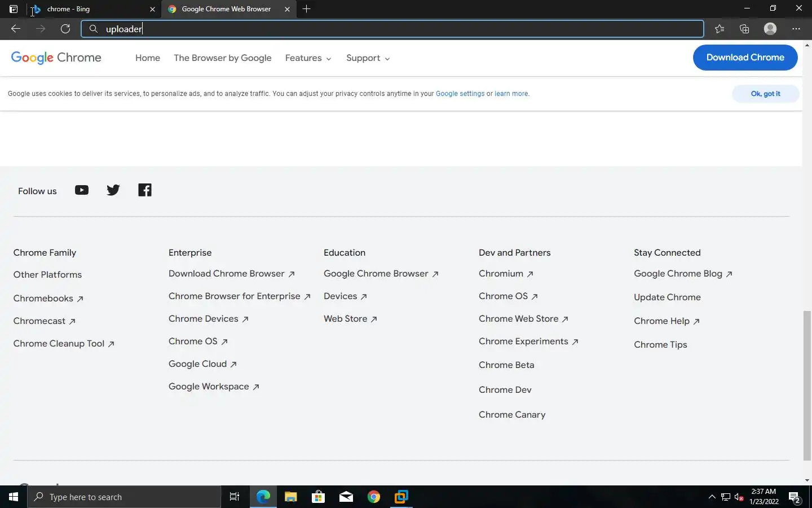This screenshot has width=812, height=508.
Task: Open Microsoft Store in the taskbar
Action: (x=319, y=497)
